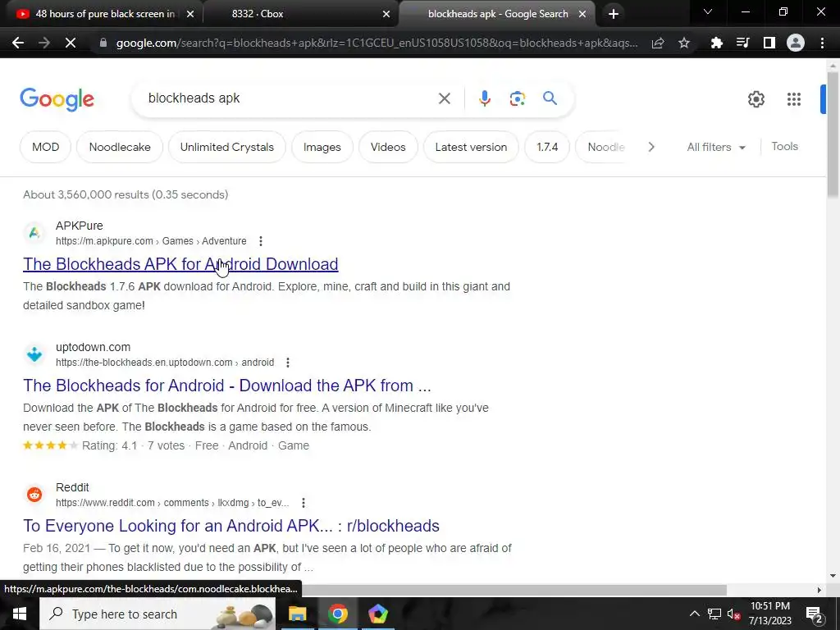The width and height of the screenshot is (840, 630).
Task: Stop page loading with the X button
Action: click(71, 43)
